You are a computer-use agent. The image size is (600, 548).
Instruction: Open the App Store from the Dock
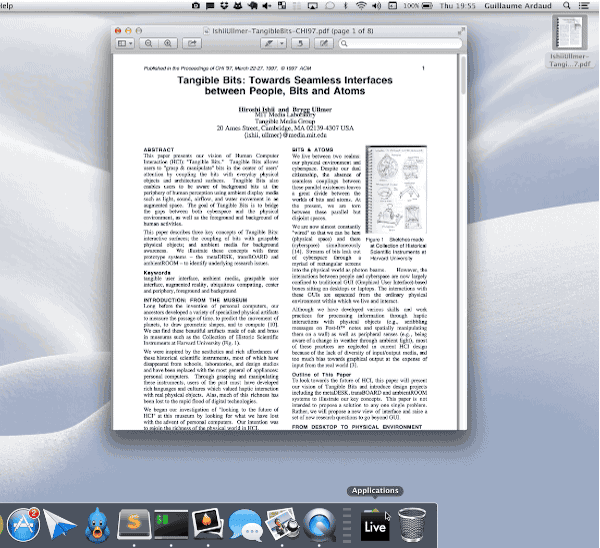pos(24,525)
